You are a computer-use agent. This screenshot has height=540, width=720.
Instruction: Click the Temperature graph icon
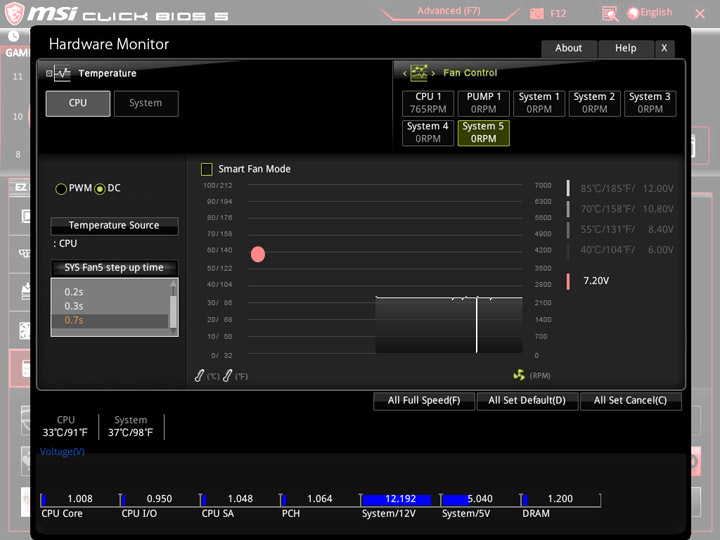tap(62, 73)
